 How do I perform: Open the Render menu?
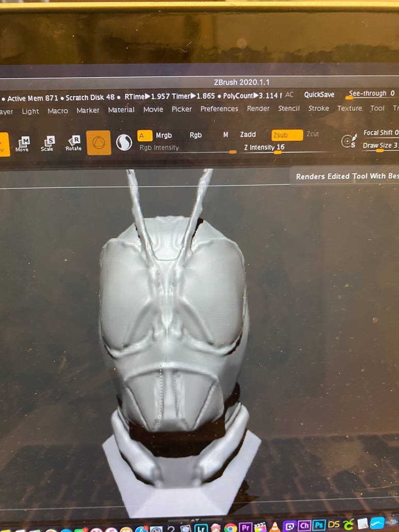[258, 108]
